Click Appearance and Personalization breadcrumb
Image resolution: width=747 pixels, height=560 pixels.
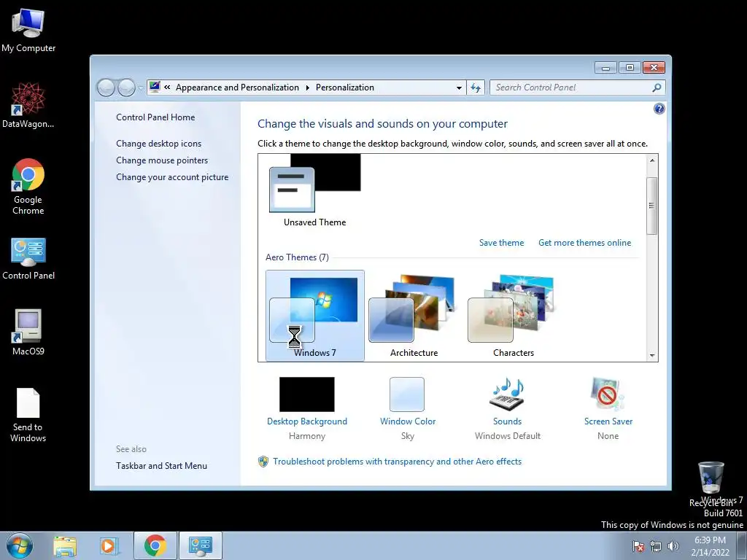(237, 87)
